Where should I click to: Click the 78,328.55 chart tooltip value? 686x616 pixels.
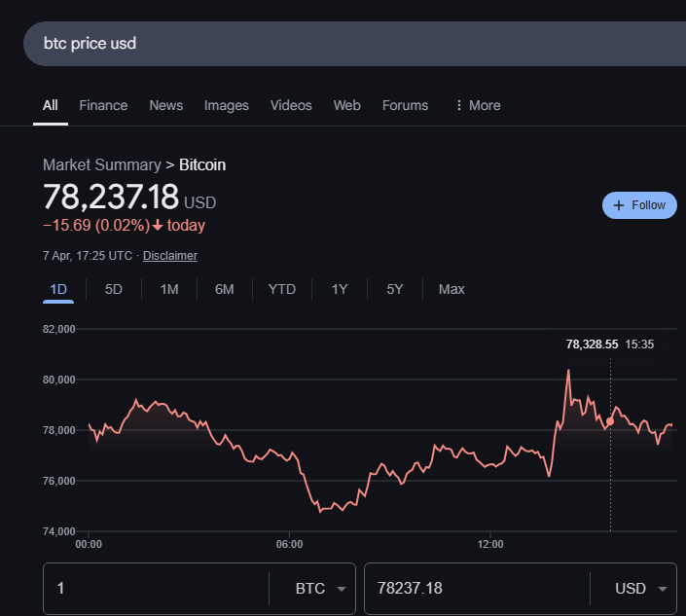(x=592, y=344)
